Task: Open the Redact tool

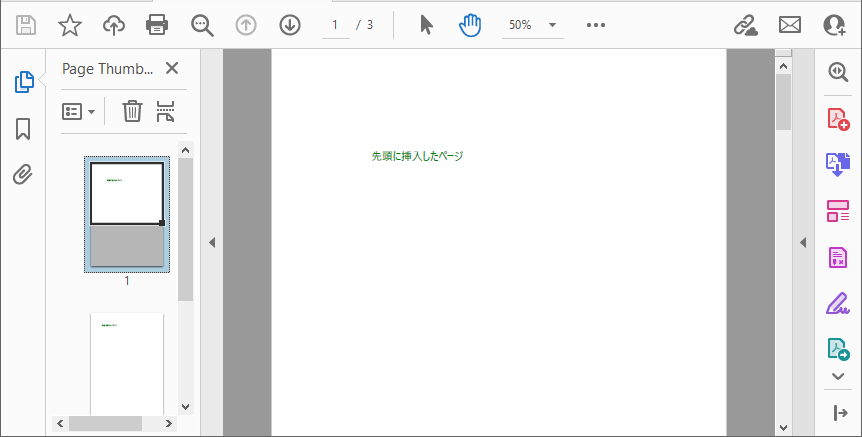Action: click(838, 257)
